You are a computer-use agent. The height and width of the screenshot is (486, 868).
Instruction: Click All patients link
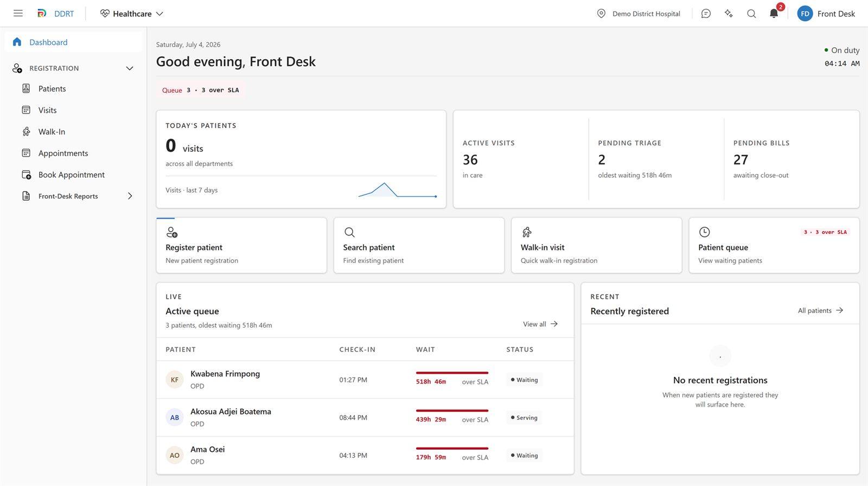pyautogui.click(x=820, y=310)
